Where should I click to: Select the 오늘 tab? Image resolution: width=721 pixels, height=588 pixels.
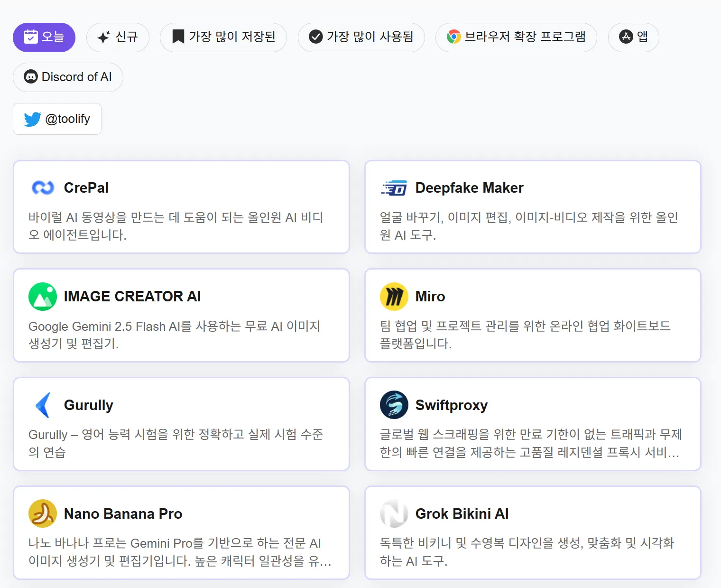[x=44, y=37]
